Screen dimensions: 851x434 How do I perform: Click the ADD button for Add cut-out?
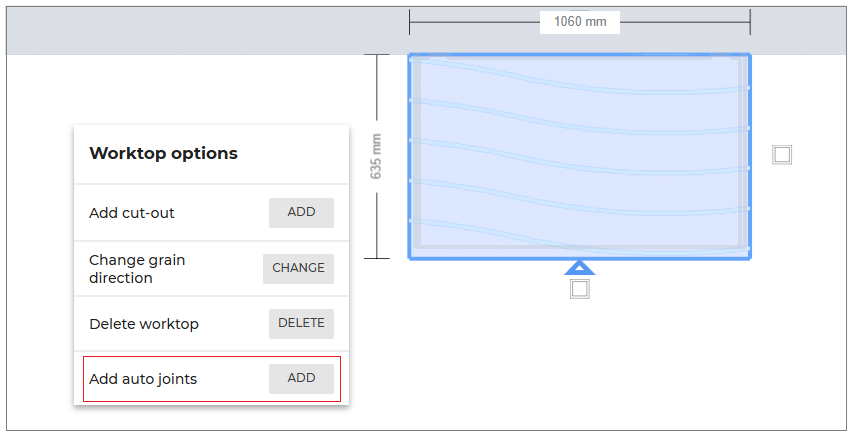coord(301,212)
